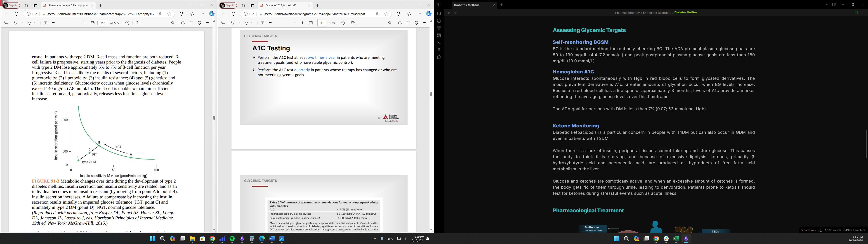This screenshot has height=244, width=868.
Task: Toggle Obsidian right sidebar
Action: click(x=834, y=5)
